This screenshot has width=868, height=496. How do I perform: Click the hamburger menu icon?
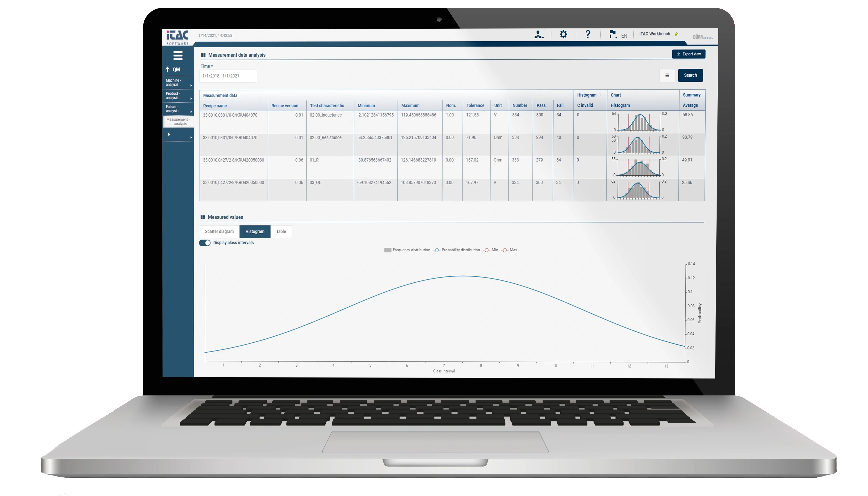(x=178, y=55)
